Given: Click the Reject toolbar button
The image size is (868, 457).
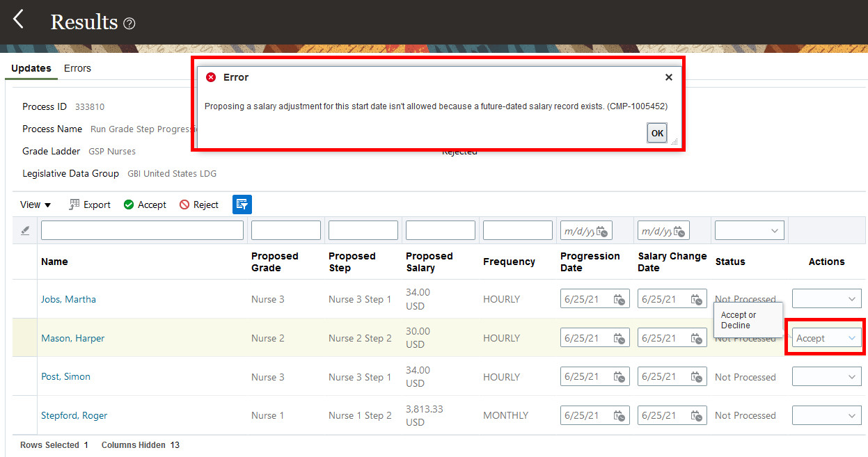Looking at the screenshot, I should pos(199,205).
